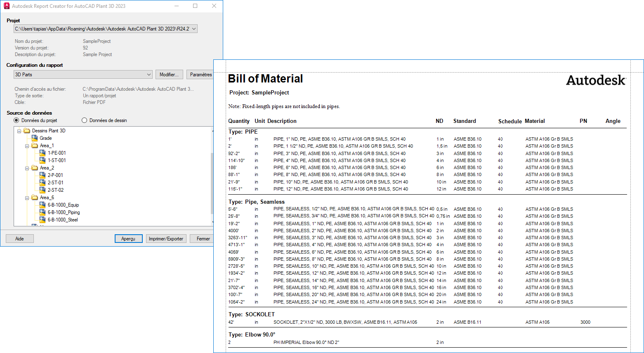This screenshot has width=644, height=353.
Task: Click the "Material" column header in the report
Action: (535, 121)
